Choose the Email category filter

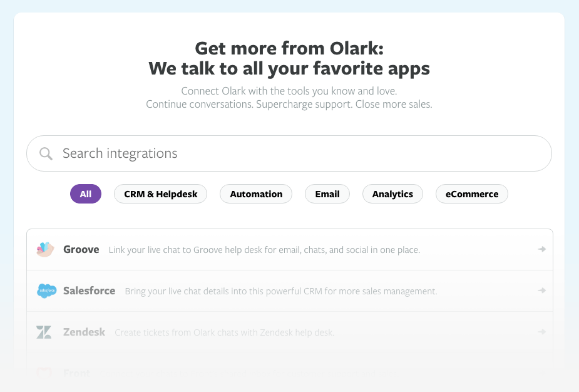(x=327, y=194)
